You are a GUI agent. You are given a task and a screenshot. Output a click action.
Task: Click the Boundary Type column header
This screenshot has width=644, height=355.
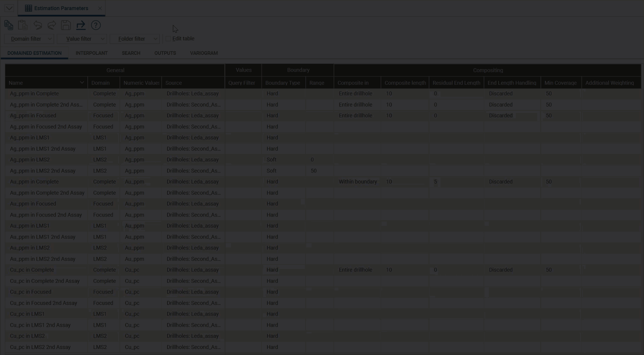[283, 83]
